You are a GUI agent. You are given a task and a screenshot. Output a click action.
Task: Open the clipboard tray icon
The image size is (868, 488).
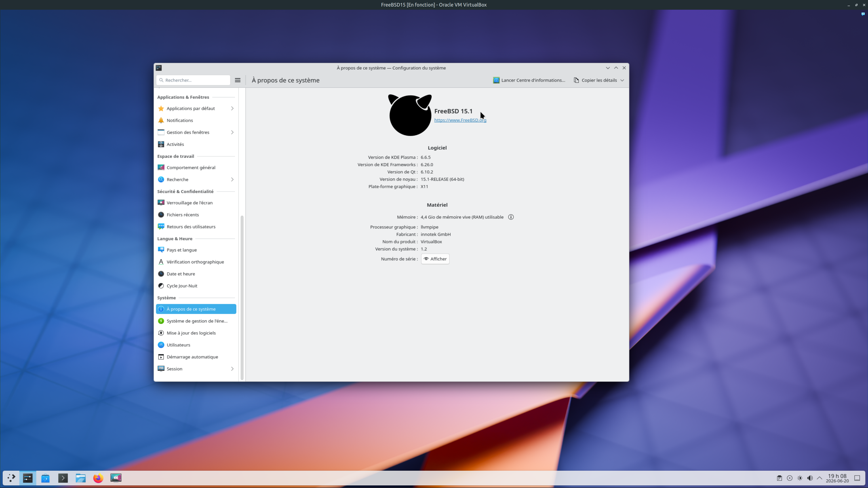pyautogui.click(x=779, y=478)
